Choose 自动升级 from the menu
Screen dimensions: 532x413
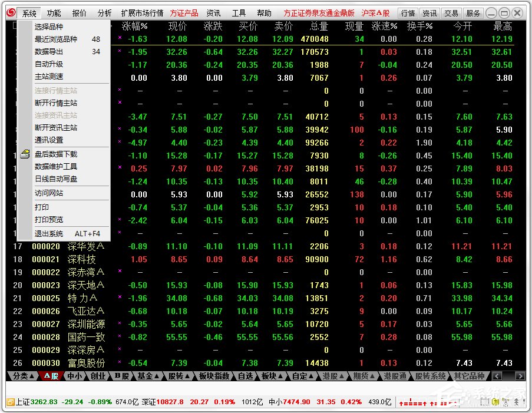tap(64, 64)
